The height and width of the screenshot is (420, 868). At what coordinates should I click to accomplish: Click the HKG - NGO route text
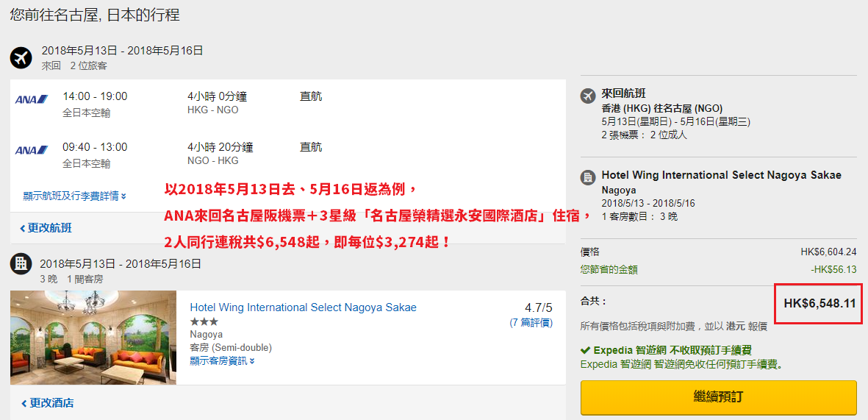point(213,110)
